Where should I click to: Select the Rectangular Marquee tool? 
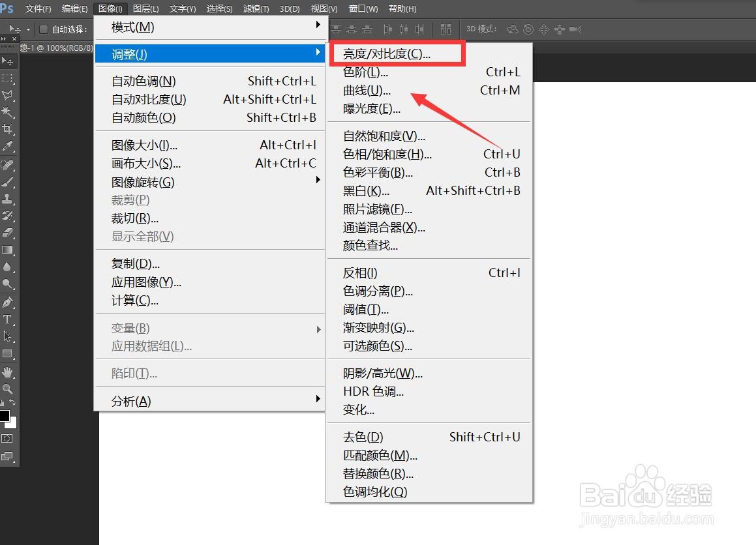pyautogui.click(x=8, y=78)
